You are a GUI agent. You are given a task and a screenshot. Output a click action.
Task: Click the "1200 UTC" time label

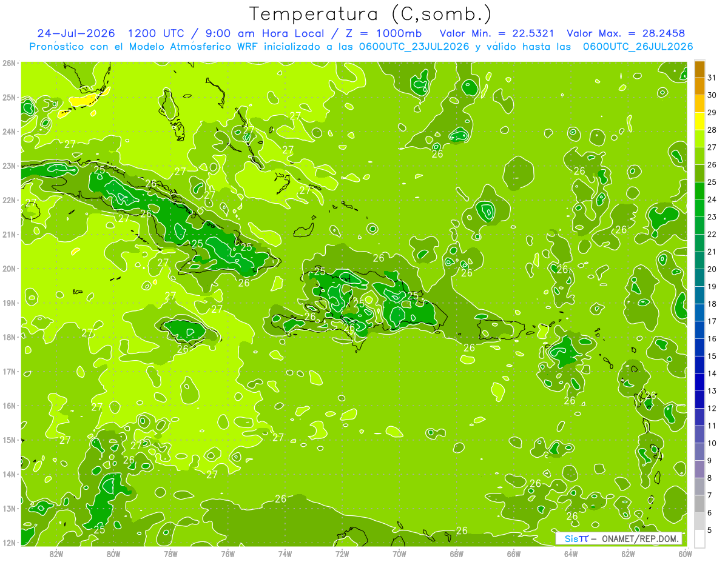point(157,33)
